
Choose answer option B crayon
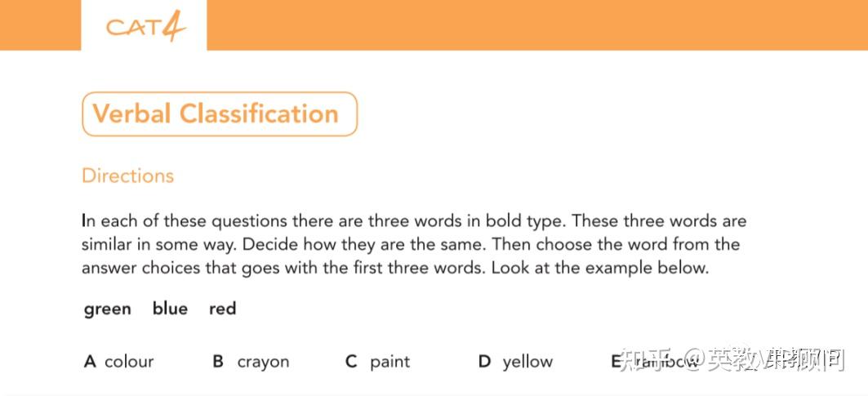pos(251,362)
